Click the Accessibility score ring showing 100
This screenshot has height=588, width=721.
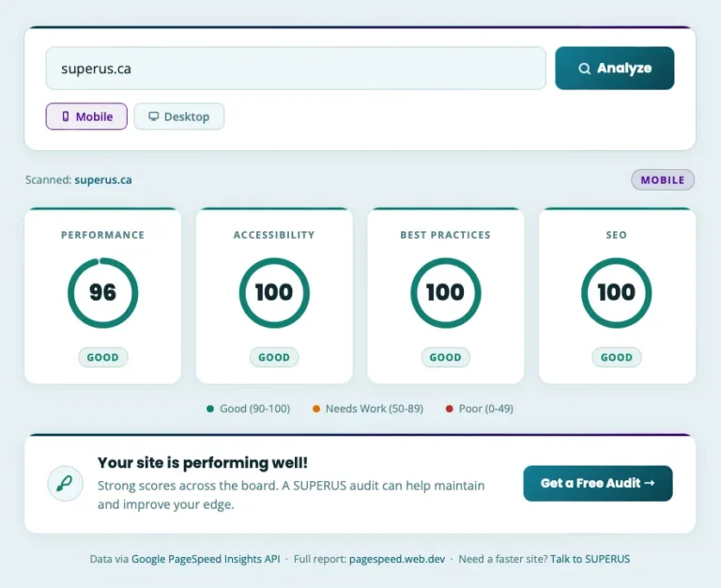[274, 293]
